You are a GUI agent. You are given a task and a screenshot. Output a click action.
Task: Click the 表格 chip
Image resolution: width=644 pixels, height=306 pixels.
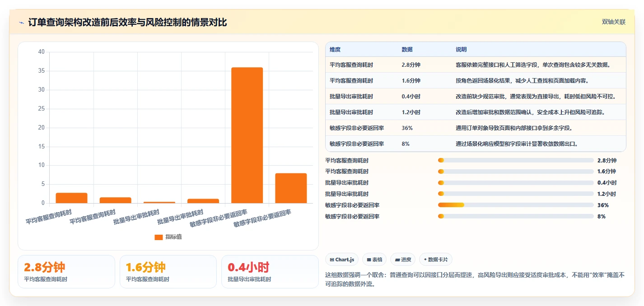click(x=374, y=260)
